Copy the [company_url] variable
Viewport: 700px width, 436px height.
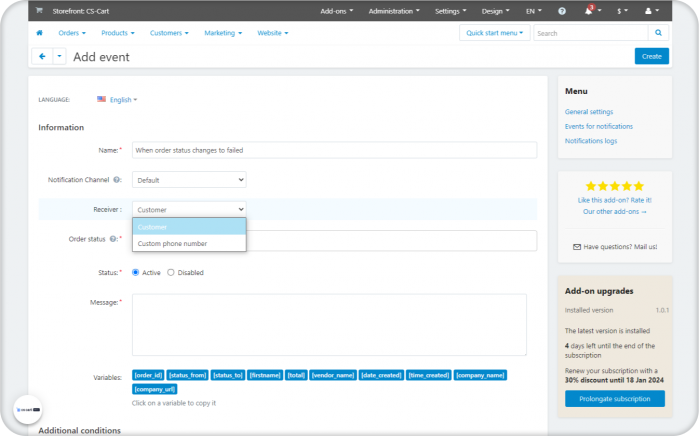154,389
